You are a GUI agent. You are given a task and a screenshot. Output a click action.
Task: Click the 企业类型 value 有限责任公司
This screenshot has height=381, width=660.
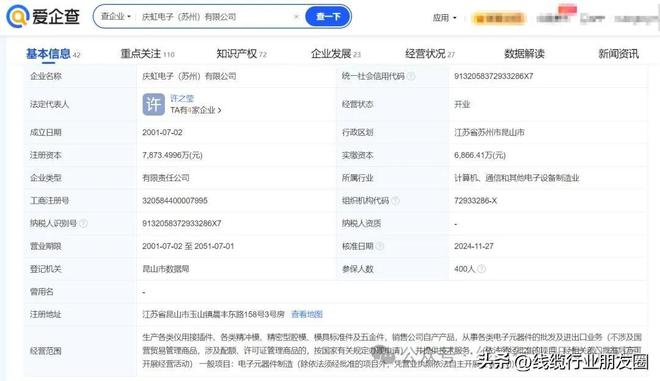coord(165,178)
